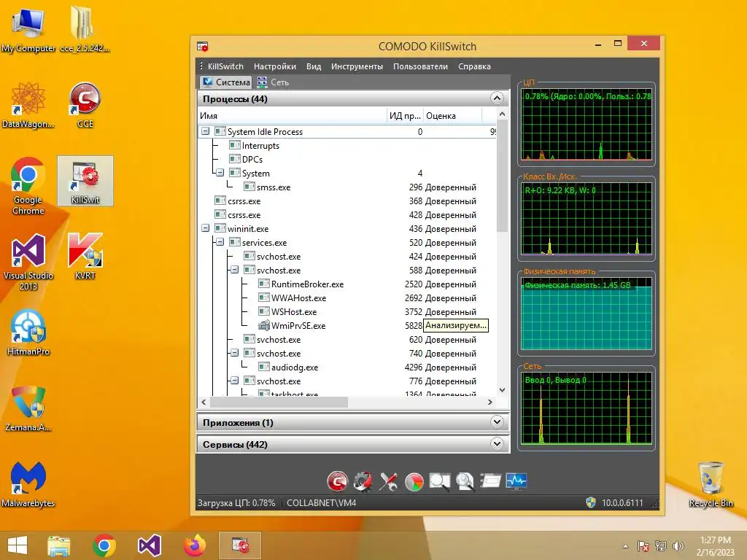Collapse svchost.exe with PID 776

coord(234,381)
